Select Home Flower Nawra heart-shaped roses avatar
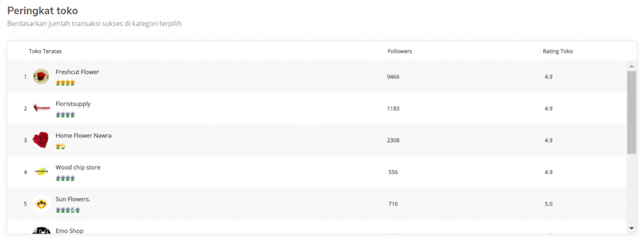644x243 pixels. click(41, 140)
